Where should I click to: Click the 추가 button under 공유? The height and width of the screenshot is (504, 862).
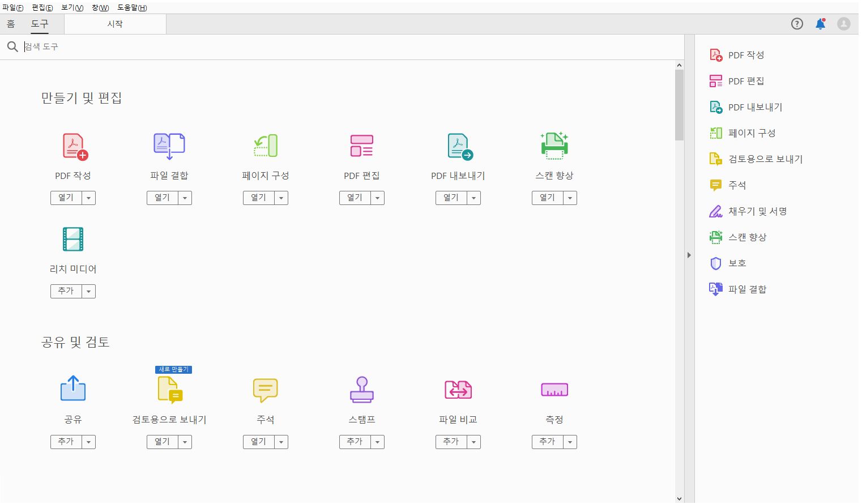[66, 442]
